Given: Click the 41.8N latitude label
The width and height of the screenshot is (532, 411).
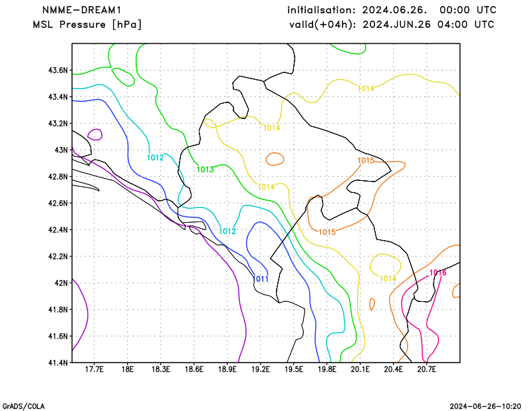Looking at the screenshot, I should point(58,310).
